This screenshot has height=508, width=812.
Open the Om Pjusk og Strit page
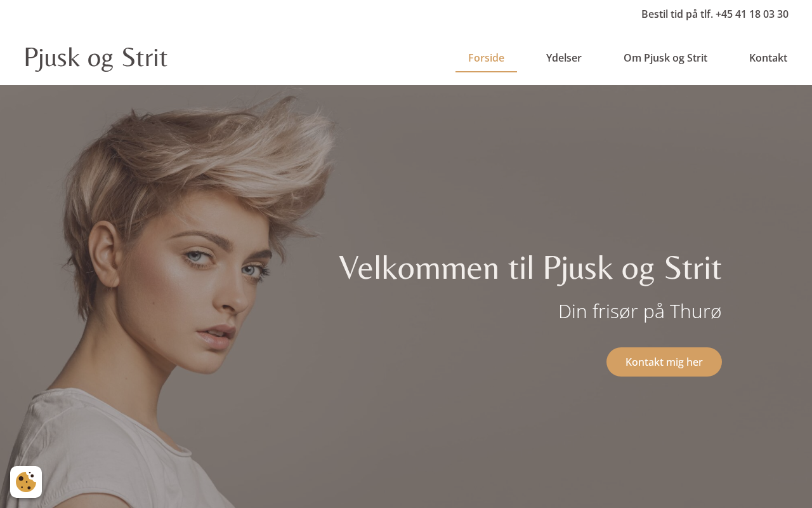(x=665, y=58)
